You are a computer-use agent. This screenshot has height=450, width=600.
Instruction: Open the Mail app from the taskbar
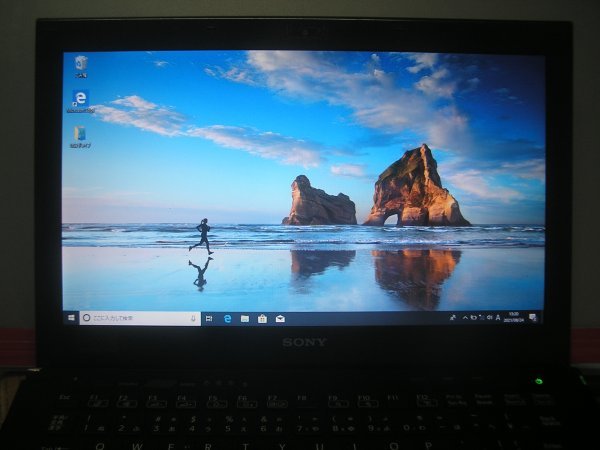280,318
